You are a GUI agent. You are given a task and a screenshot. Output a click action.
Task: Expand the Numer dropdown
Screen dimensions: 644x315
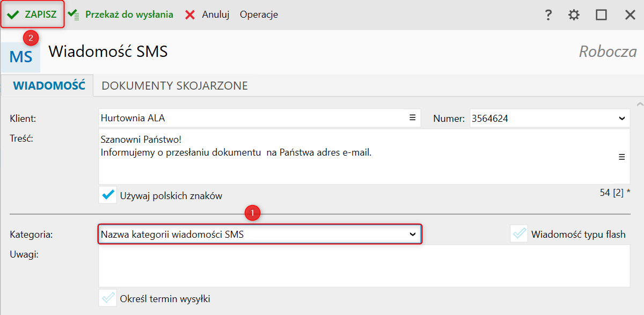pos(622,119)
